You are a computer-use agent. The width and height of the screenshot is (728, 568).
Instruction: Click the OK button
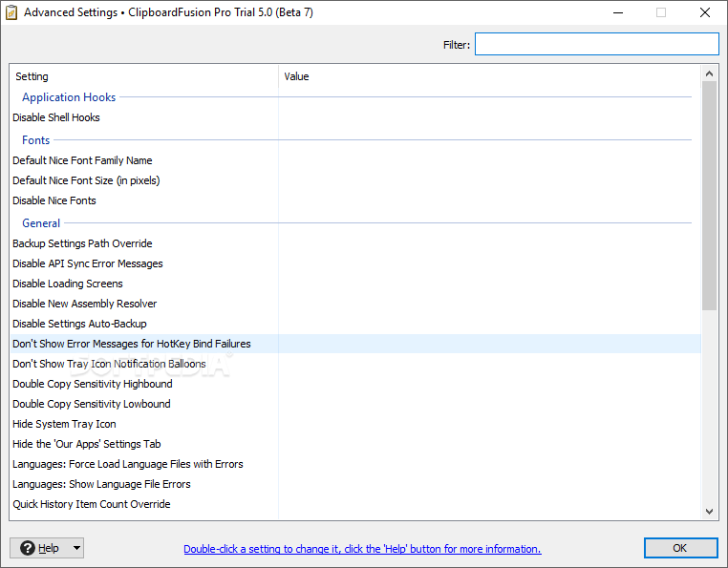680,548
